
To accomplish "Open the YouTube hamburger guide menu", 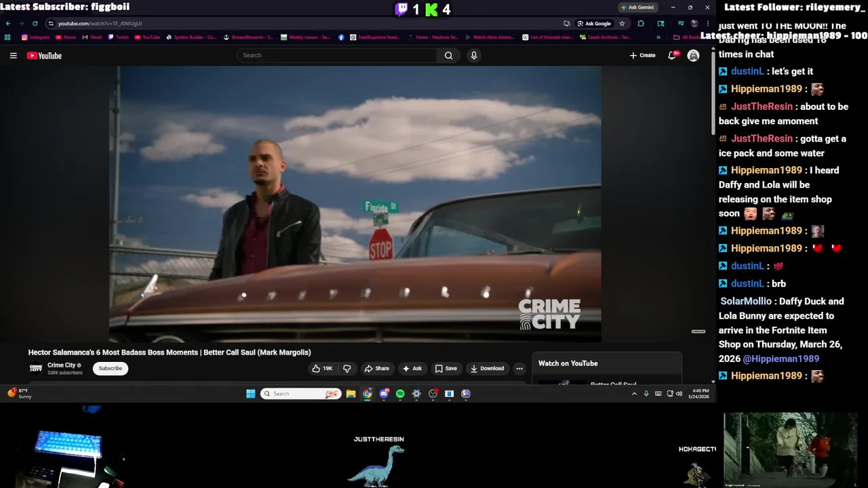I will (x=13, y=56).
